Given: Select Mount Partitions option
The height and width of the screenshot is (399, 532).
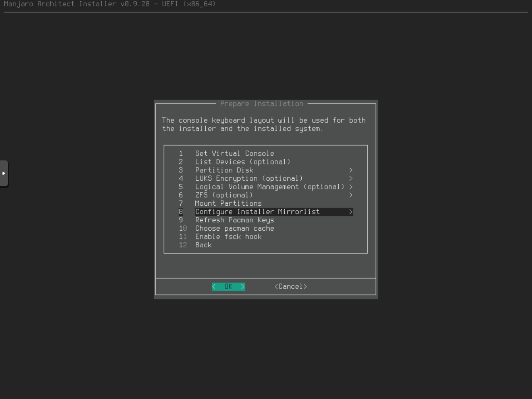Looking at the screenshot, I should pos(228,203).
